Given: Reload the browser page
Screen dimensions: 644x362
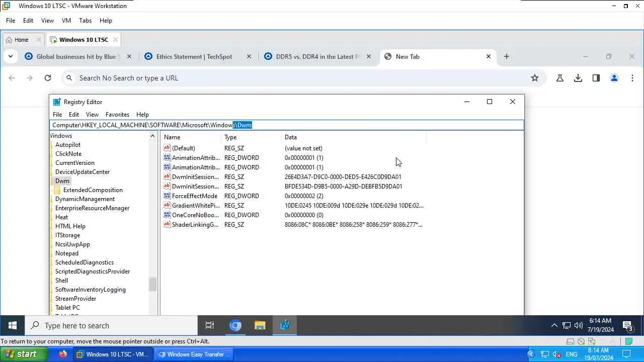Looking at the screenshot, I should 48,78.
